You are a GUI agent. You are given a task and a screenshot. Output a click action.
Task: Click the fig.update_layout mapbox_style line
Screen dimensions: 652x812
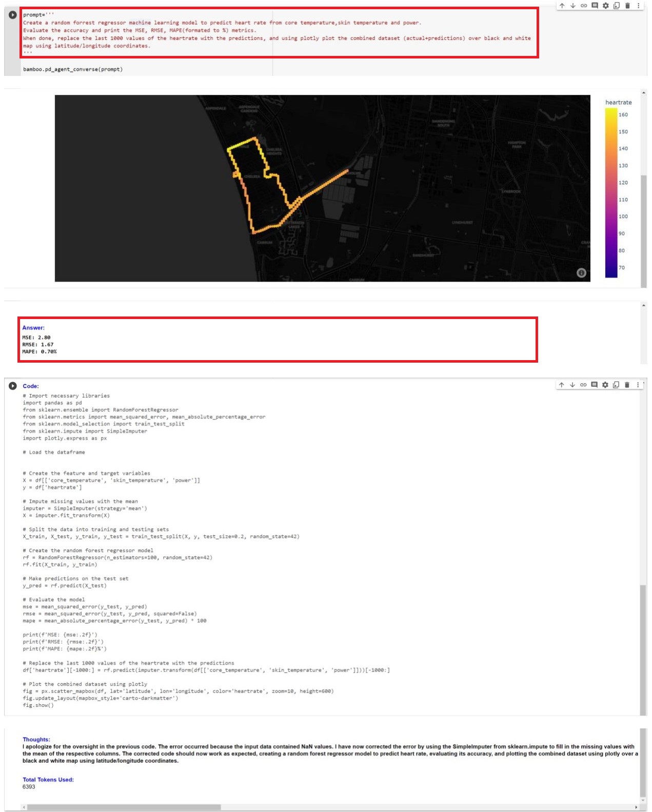tap(101, 698)
